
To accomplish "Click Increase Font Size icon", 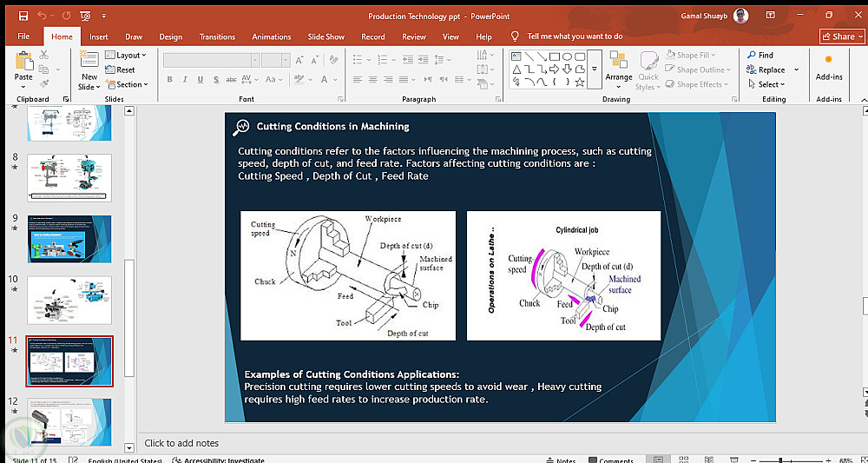I will click(300, 60).
